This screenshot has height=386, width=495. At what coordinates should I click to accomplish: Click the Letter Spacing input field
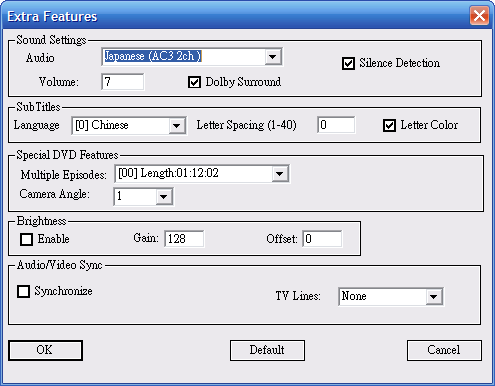pos(336,125)
